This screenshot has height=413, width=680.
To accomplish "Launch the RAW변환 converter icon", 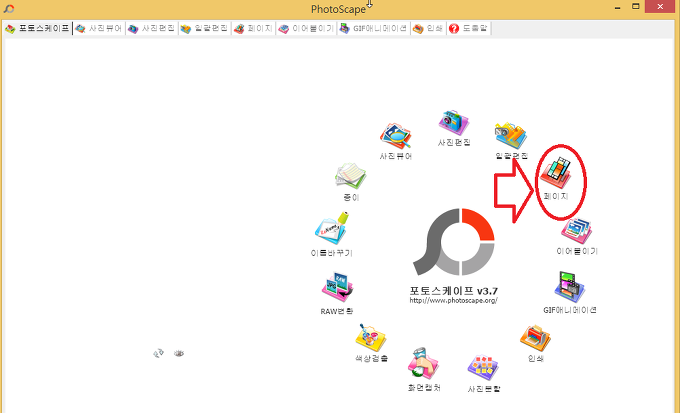I will pyautogui.click(x=337, y=287).
